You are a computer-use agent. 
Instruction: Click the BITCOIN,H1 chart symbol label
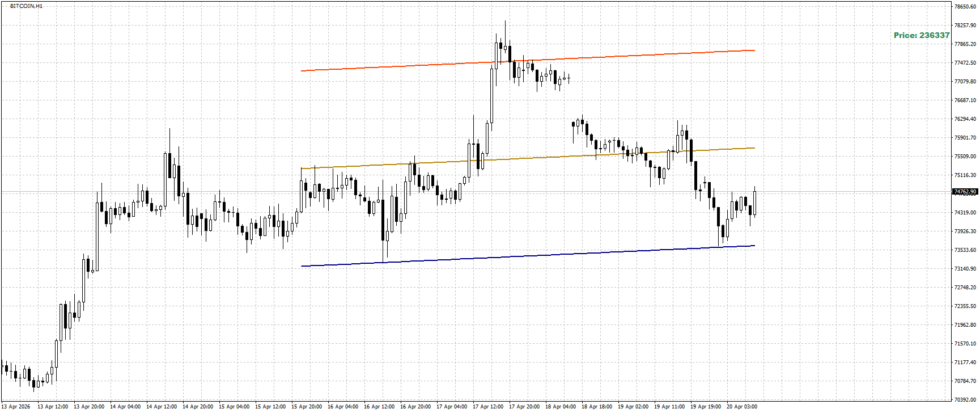26,6
